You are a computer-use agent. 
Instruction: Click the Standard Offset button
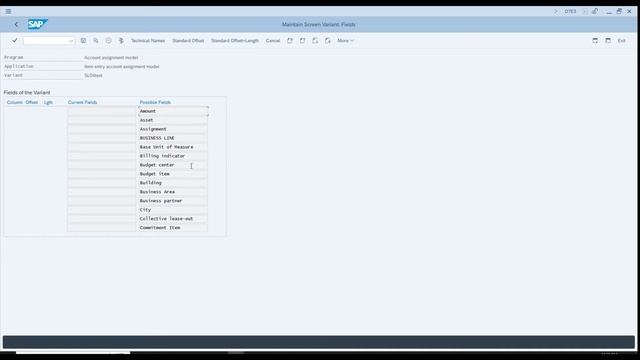[188, 40]
